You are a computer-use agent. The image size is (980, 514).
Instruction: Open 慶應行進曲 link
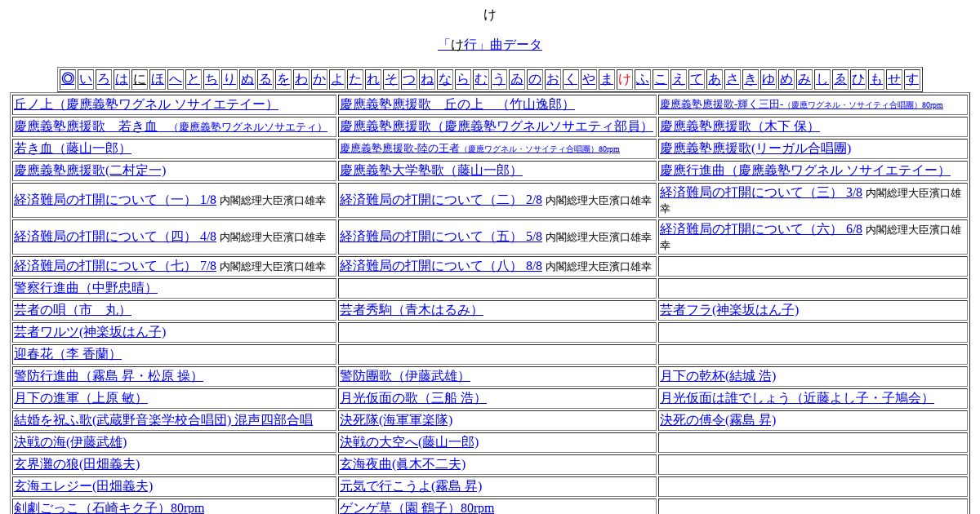[x=804, y=171]
